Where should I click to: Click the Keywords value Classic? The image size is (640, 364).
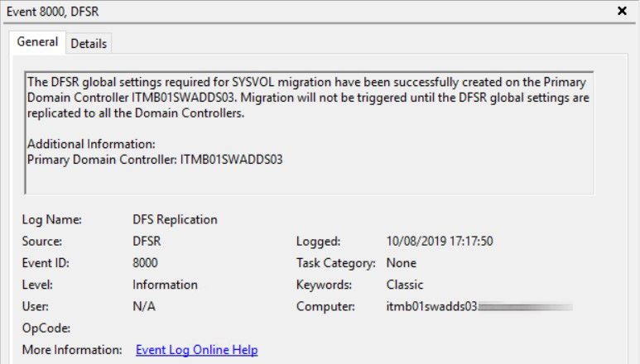click(x=405, y=285)
